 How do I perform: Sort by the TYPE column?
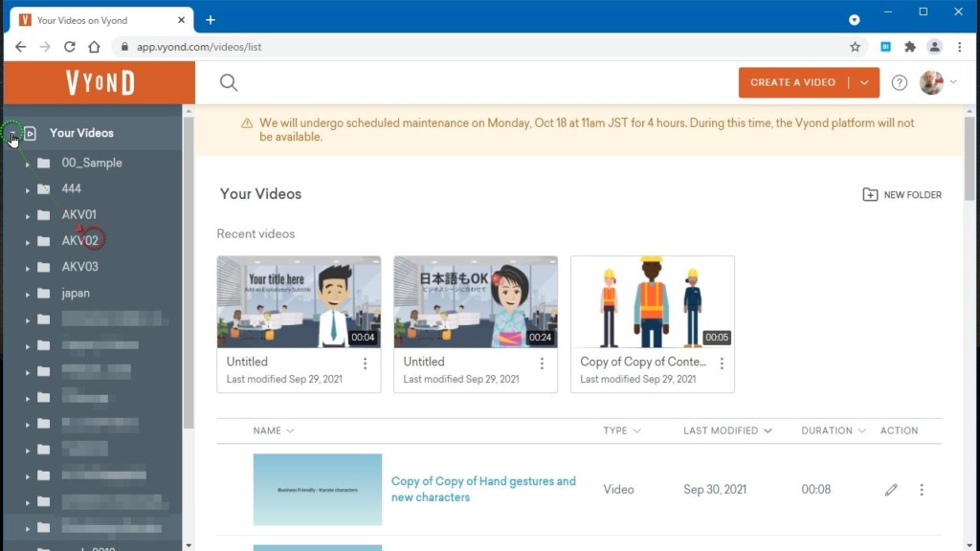621,430
